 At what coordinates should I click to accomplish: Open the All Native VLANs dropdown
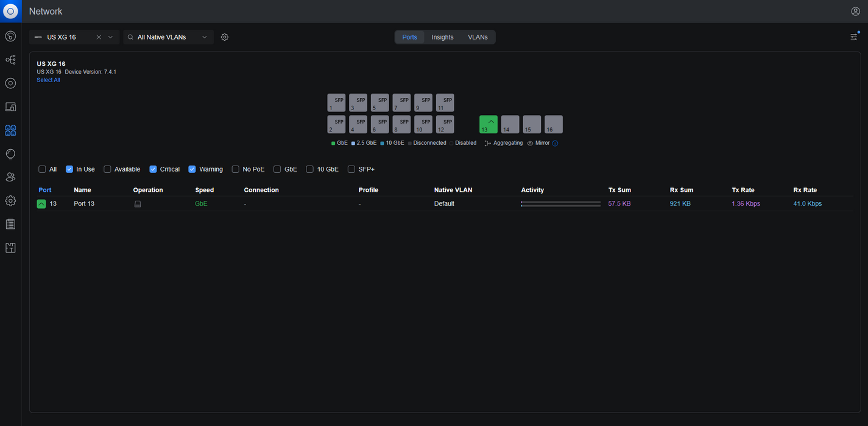pos(168,37)
